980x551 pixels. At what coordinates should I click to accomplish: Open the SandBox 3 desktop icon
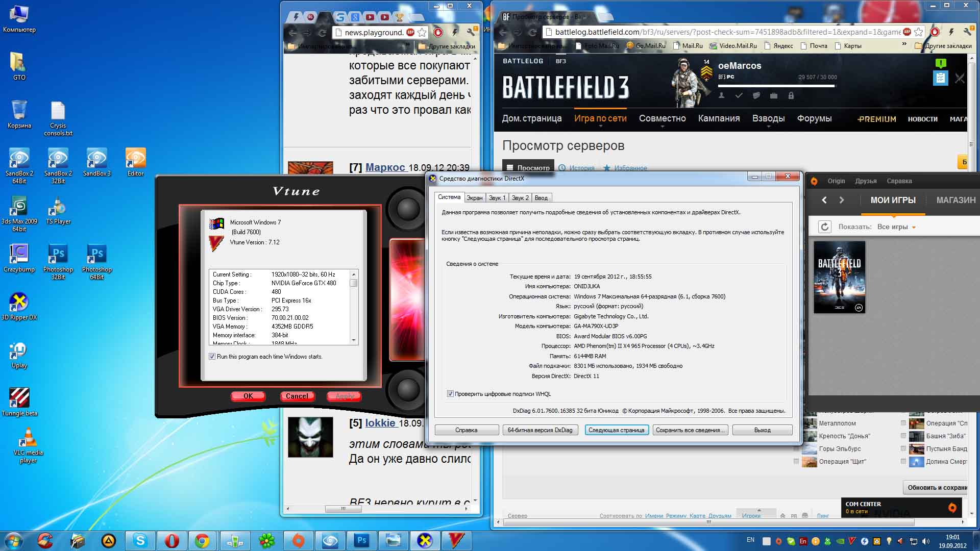coord(96,162)
